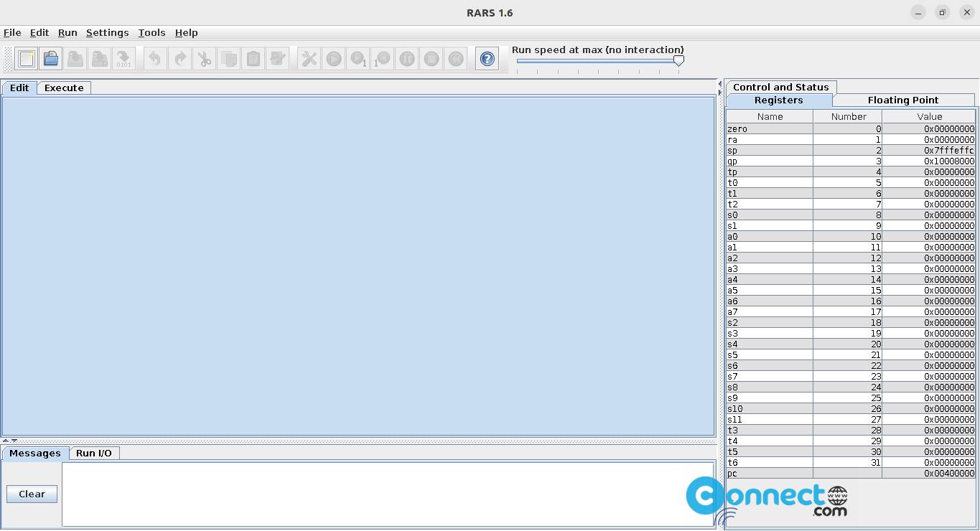Click the Copy icon in toolbar
Image resolution: width=980 pixels, height=531 pixels.
click(x=229, y=59)
